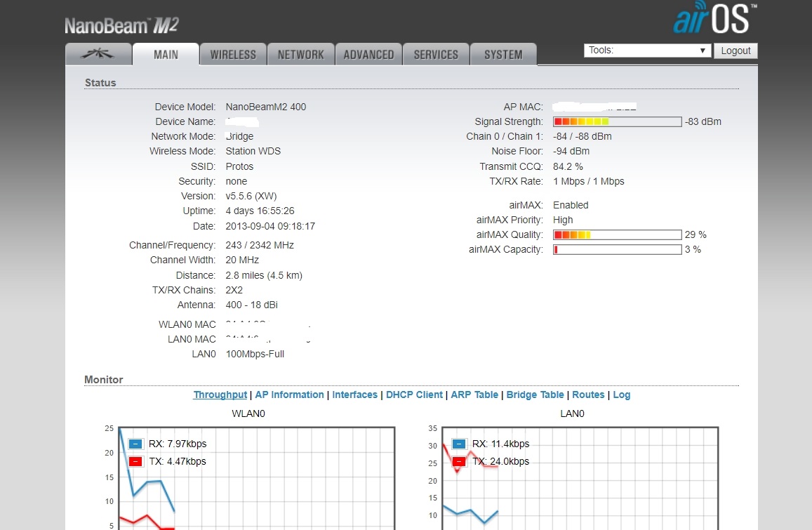
Task: Click the TX/RX Chains value 2X2
Action: coord(234,290)
